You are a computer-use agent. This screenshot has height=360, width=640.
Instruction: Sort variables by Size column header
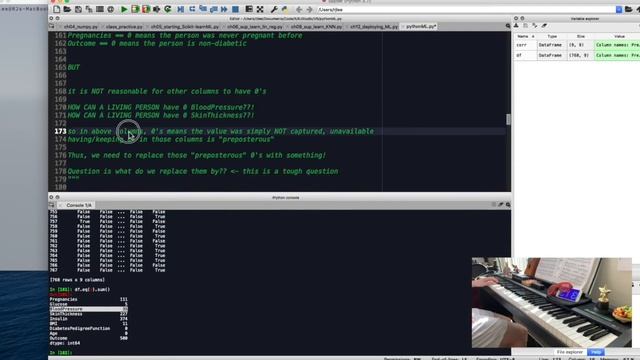[580, 36]
